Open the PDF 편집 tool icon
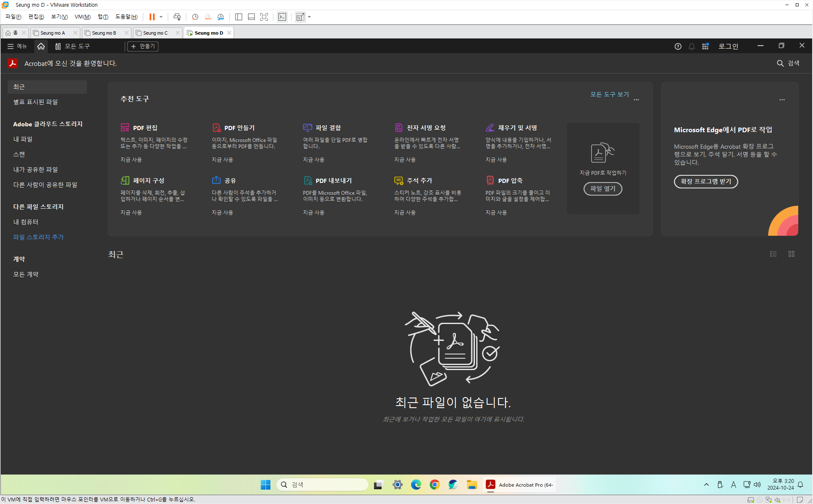This screenshot has width=813, height=504. [x=125, y=128]
